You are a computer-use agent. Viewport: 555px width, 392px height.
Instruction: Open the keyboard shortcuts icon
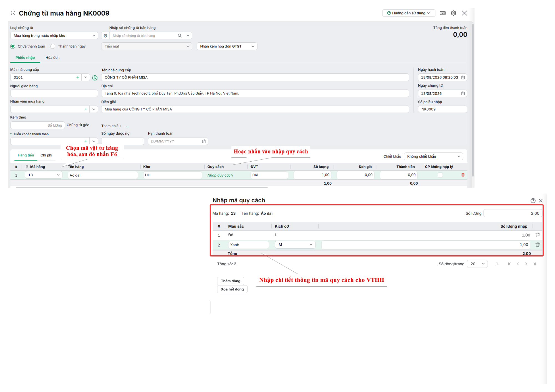(x=443, y=13)
